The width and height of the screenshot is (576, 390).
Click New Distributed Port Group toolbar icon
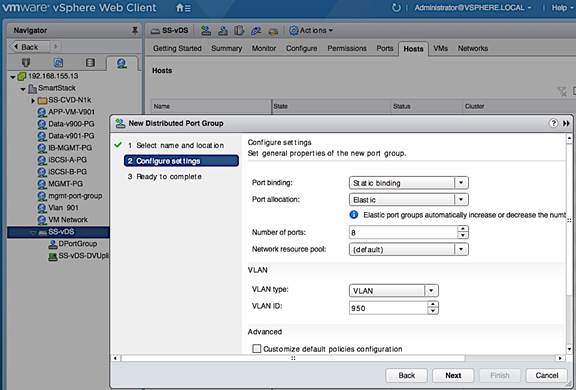coord(206,30)
